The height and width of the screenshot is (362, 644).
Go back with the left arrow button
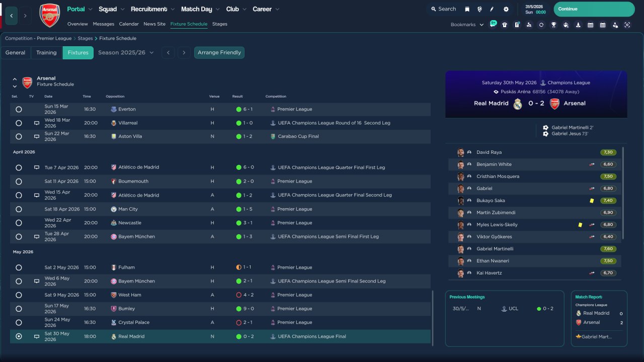click(x=12, y=16)
